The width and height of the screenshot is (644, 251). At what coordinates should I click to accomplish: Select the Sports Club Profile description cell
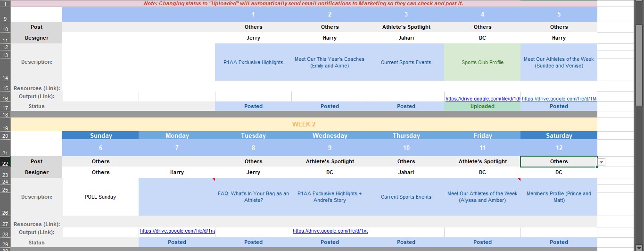[x=483, y=62]
